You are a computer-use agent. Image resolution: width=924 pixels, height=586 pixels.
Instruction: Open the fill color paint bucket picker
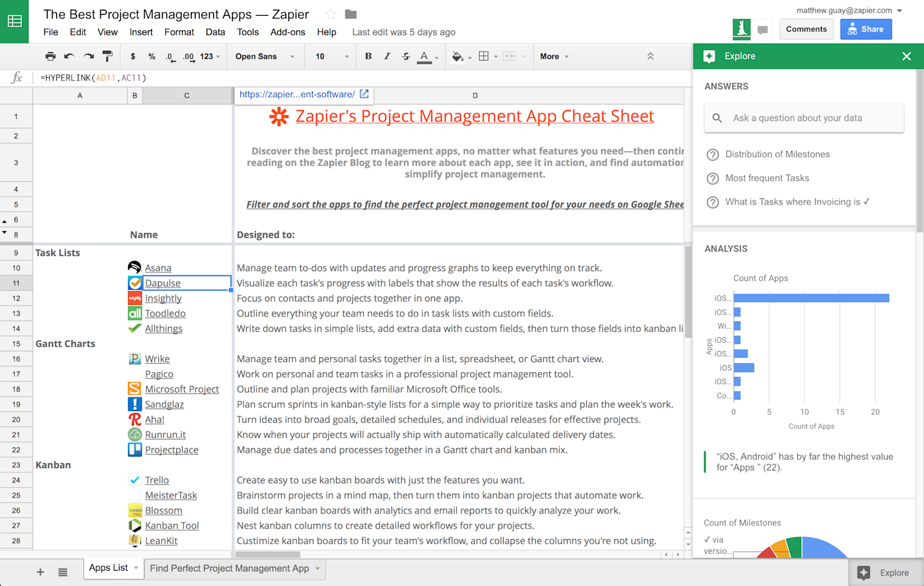457,57
